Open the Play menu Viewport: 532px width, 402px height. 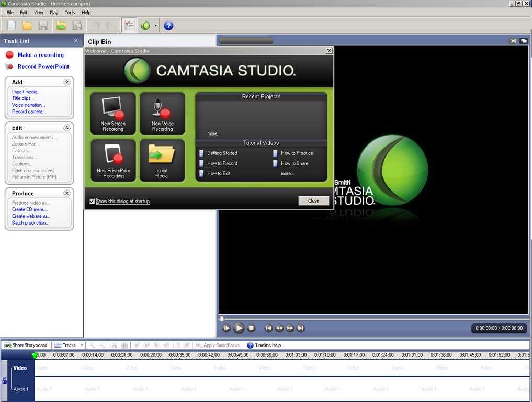coord(54,12)
